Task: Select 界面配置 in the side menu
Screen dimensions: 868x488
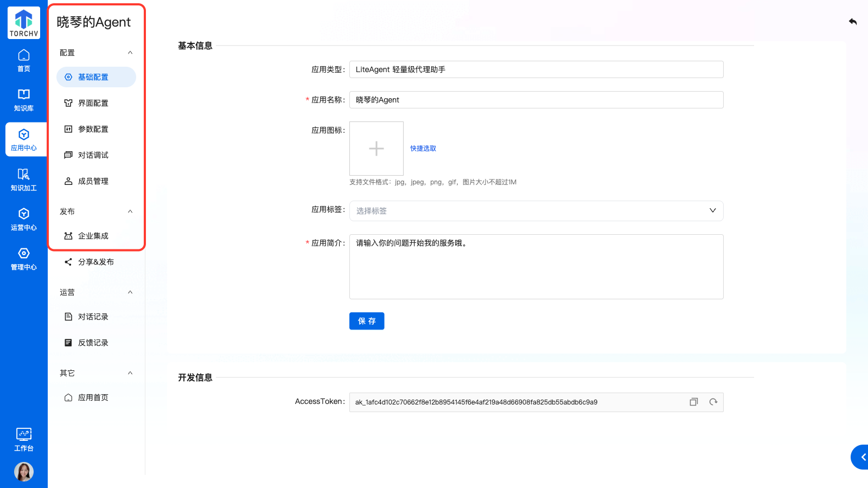Action: pyautogui.click(x=93, y=103)
